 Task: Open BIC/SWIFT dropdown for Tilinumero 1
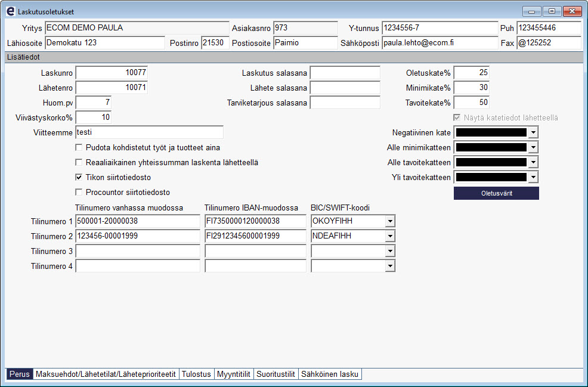pyautogui.click(x=390, y=221)
